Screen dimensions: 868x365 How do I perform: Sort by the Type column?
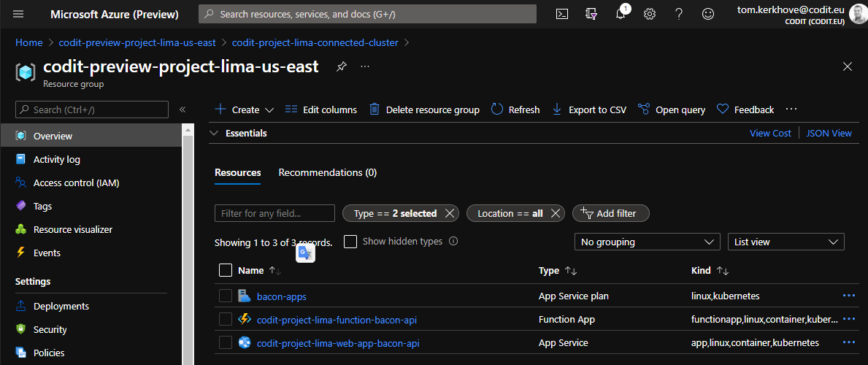pyautogui.click(x=558, y=270)
